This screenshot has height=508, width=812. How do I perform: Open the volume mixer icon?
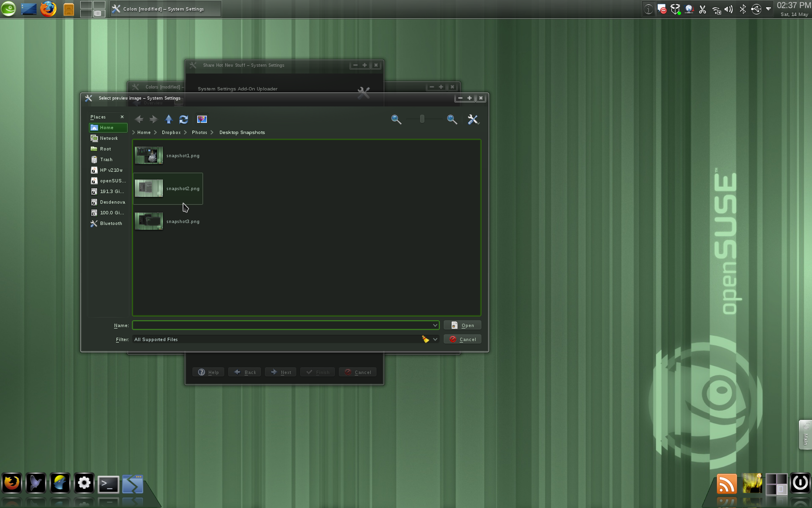click(729, 9)
